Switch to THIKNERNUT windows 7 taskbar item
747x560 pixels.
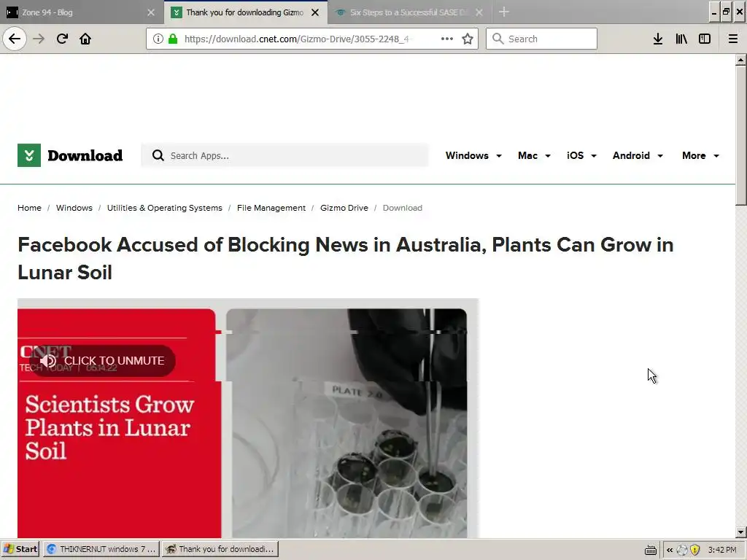pyautogui.click(x=101, y=549)
